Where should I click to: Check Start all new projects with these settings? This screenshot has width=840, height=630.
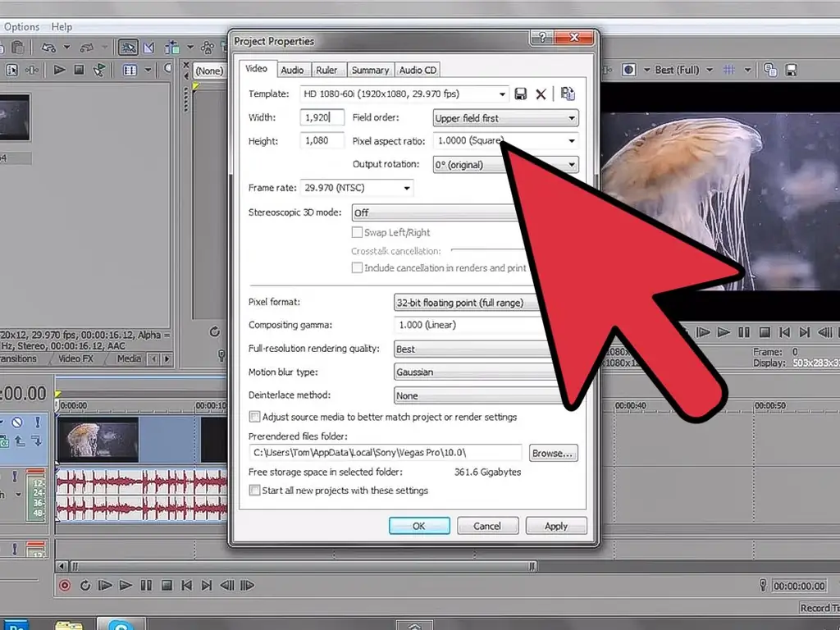255,490
